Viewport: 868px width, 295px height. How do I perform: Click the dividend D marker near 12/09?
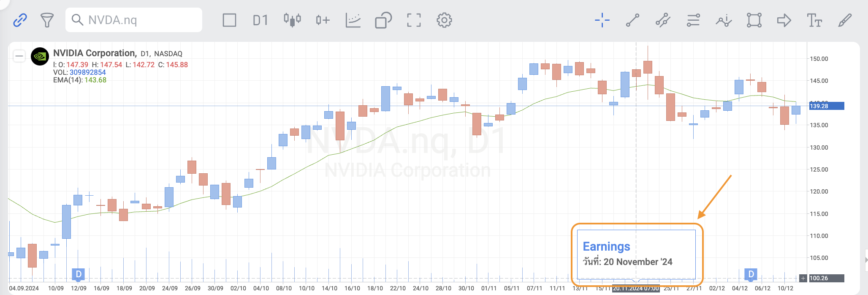[79, 274]
